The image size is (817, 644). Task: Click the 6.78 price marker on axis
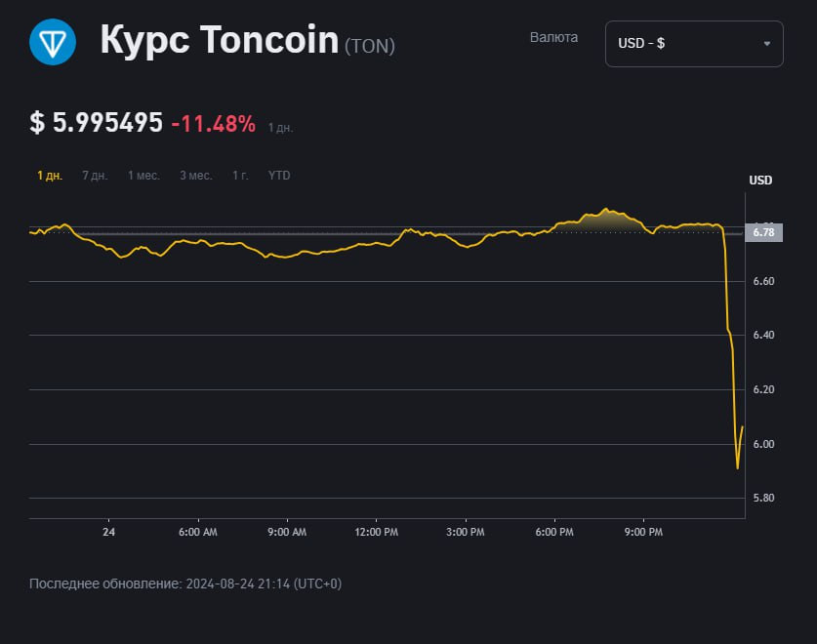click(x=763, y=232)
